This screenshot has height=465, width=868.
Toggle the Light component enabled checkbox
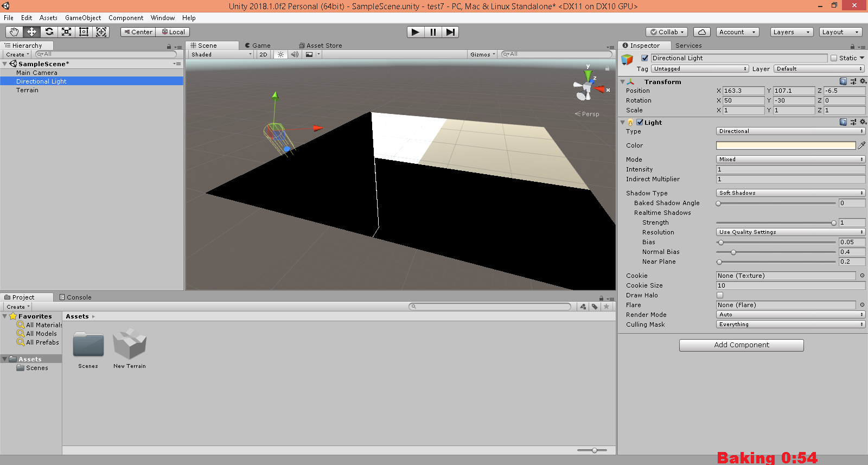[640, 122]
